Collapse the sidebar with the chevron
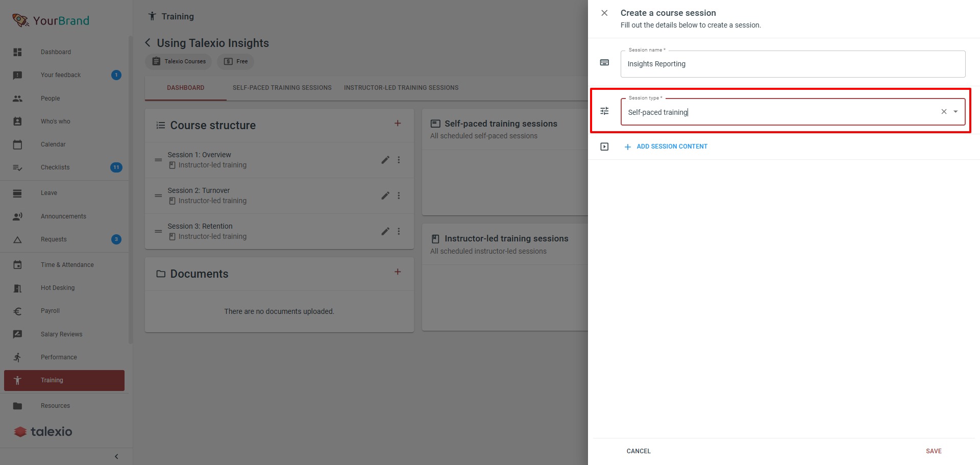 (116, 456)
